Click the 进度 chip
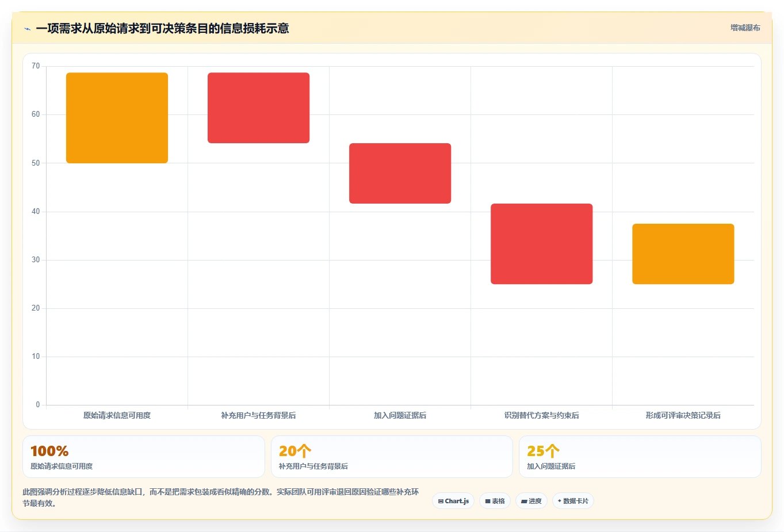The image size is (784, 532). (x=531, y=501)
